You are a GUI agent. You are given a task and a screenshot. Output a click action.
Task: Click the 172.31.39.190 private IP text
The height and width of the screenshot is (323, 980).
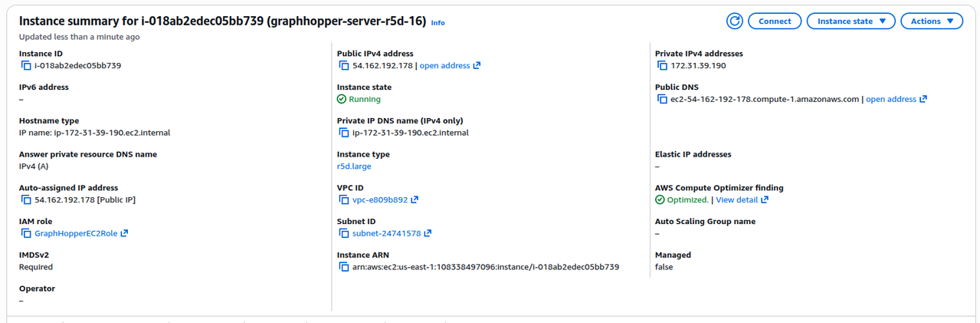[698, 66]
